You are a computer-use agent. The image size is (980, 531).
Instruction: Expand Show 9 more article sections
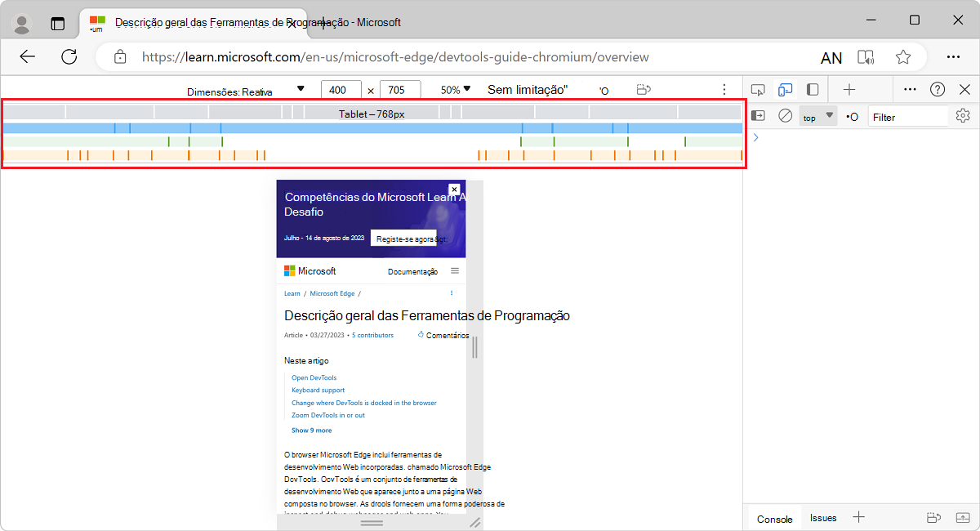311,431
